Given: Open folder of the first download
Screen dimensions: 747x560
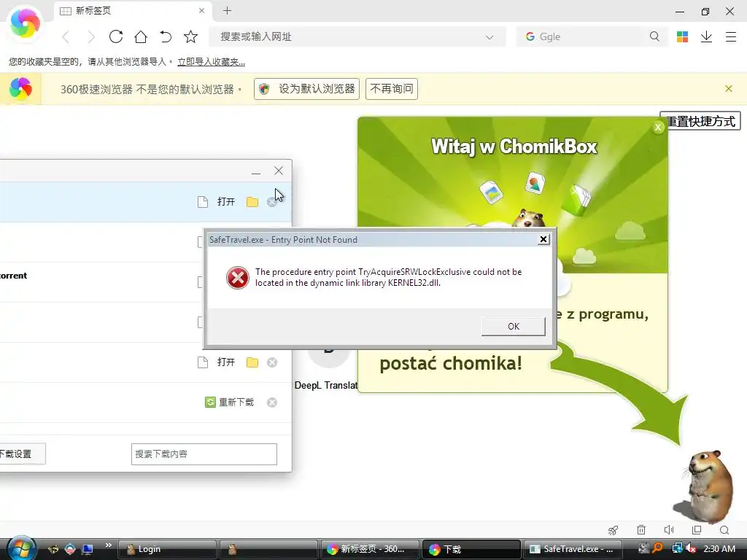Looking at the screenshot, I should coord(252,202).
